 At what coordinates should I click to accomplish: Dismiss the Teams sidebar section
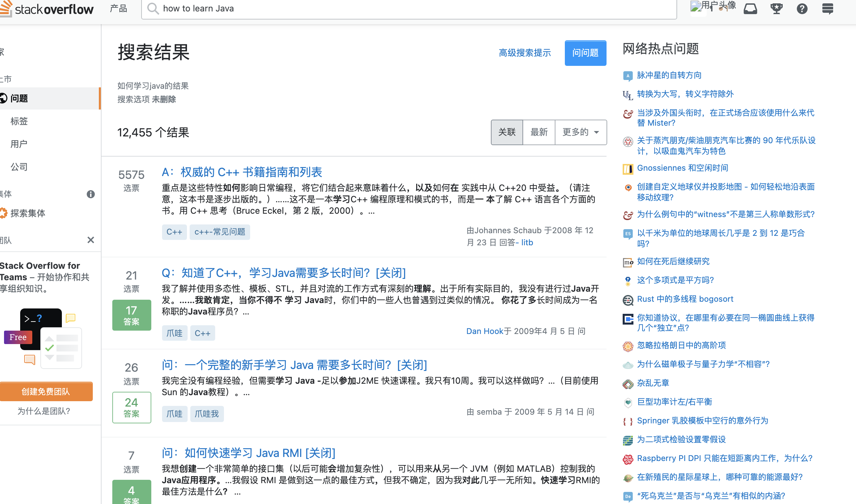pyautogui.click(x=90, y=240)
